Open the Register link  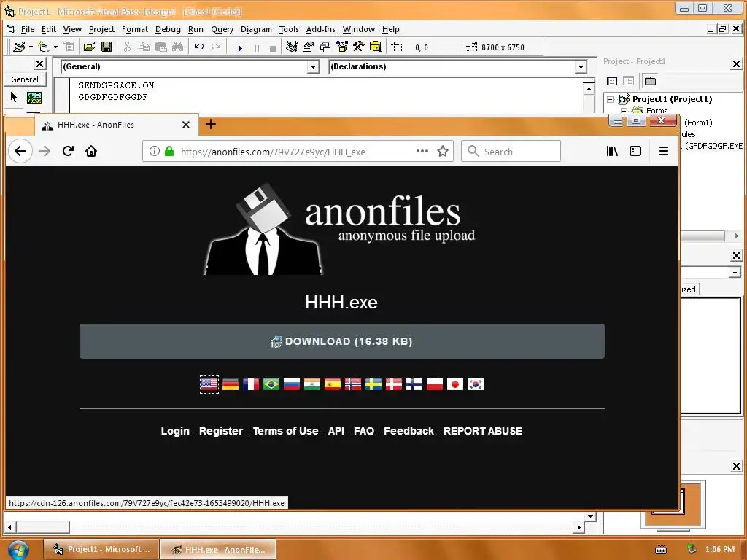coord(221,431)
